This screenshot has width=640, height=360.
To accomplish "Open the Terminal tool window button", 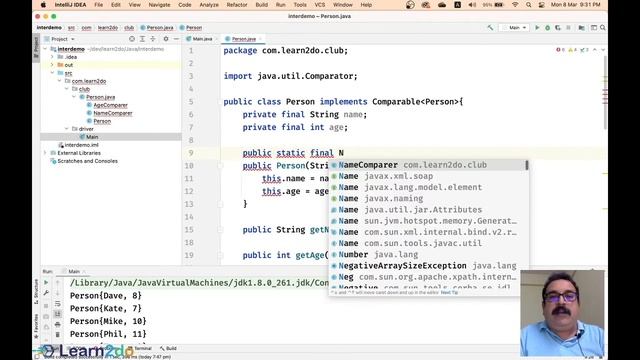I will click(140, 348).
